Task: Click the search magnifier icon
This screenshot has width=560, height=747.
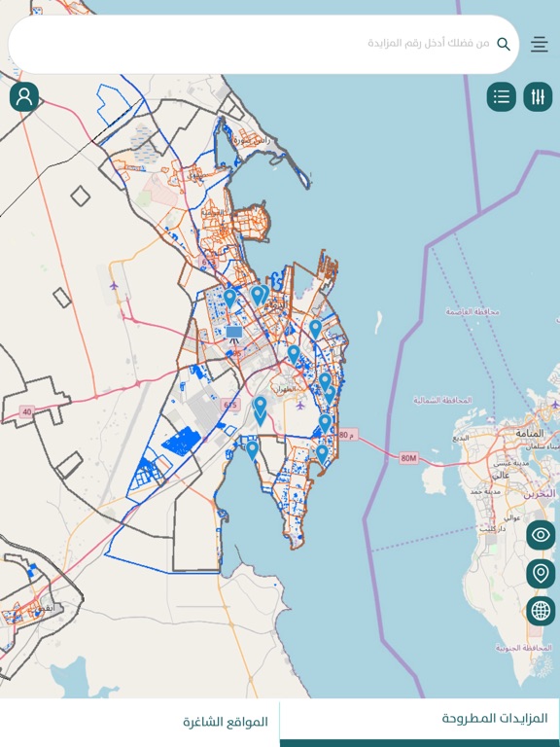Action: (504, 45)
